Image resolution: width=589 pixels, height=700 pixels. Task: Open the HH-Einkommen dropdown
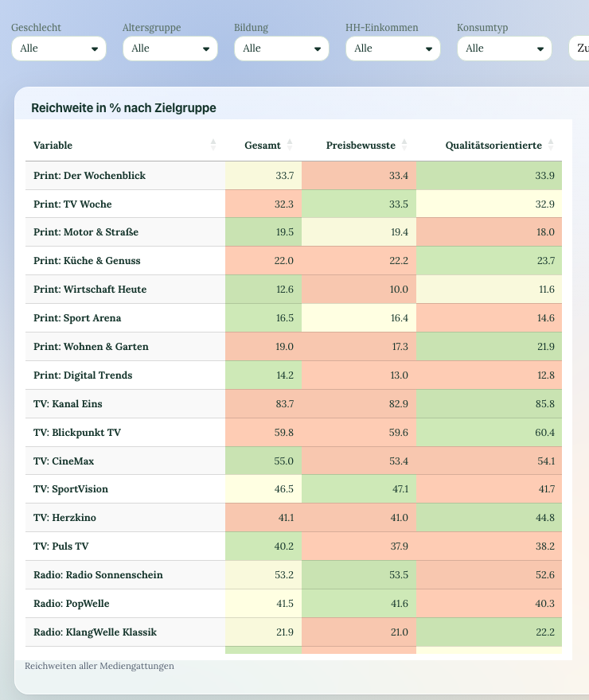click(393, 49)
